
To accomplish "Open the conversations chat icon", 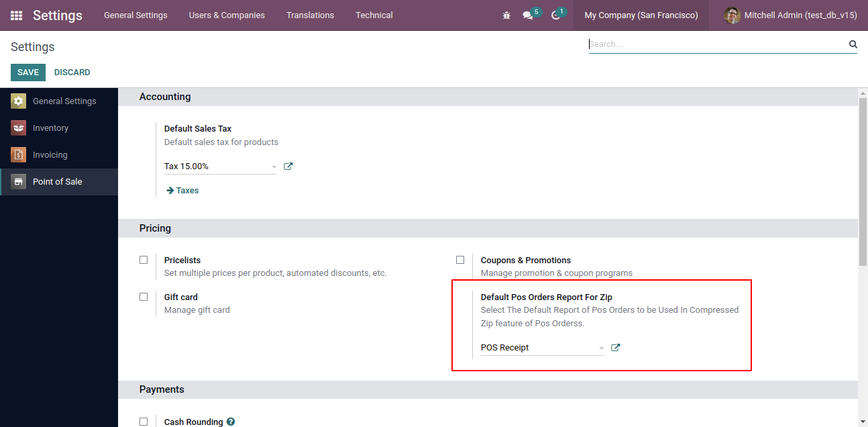I will pos(528,15).
